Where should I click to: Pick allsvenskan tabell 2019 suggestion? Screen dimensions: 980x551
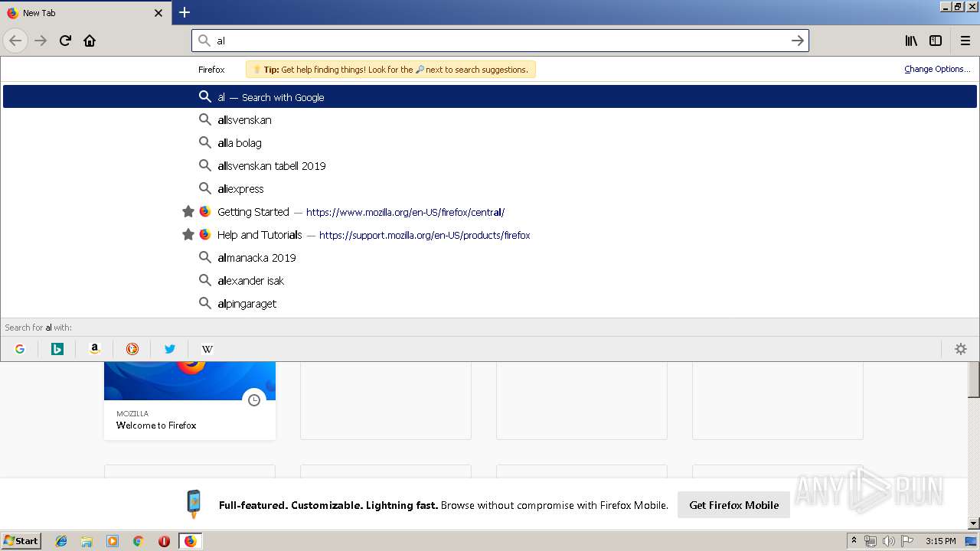tap(490, 165)
